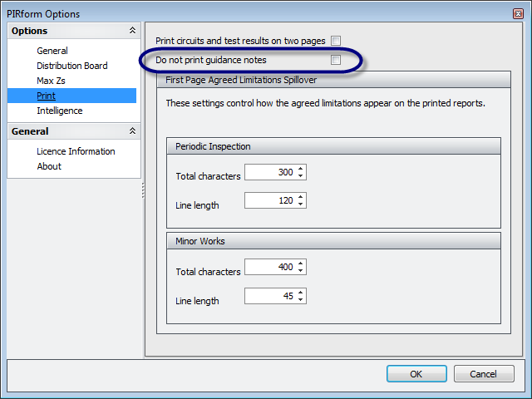The height and width of the screenshot is (399, 532).
Task: Click Periodic Inspection total characters field
Action: pos(270,172)
